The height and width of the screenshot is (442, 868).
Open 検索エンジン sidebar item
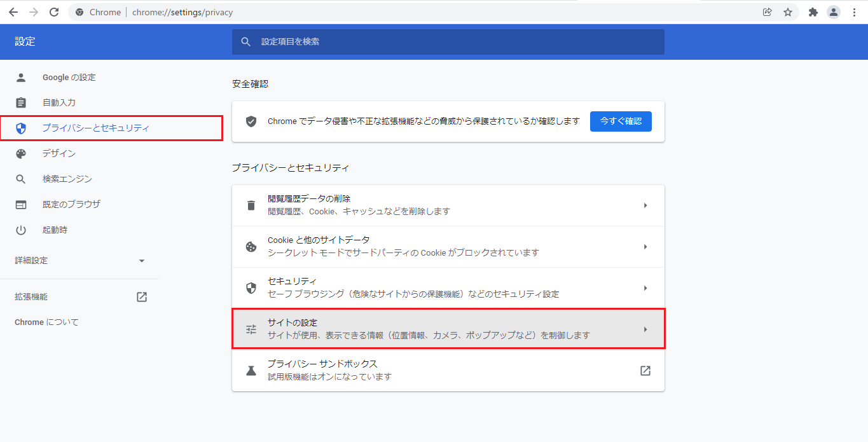pos(67,179)
